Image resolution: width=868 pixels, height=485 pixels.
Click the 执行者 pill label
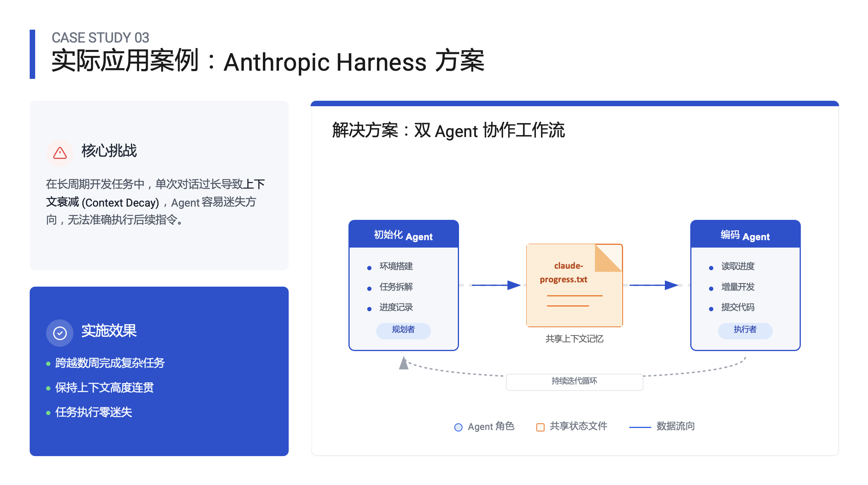click(745, 330)
